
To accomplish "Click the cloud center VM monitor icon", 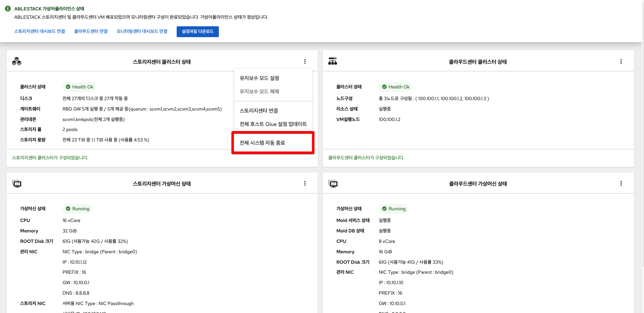I will point(333,184).
